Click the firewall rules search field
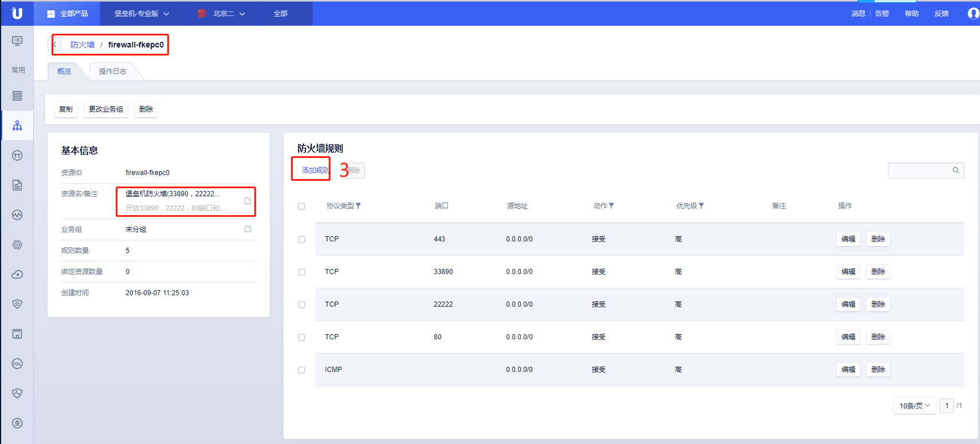Image resolution: width=980 pixels, height=444 pixels. click(919, 171)
